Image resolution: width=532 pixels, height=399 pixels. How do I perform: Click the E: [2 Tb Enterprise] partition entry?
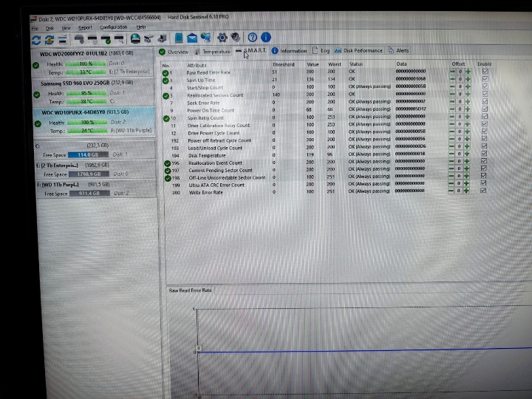[96, 170]
